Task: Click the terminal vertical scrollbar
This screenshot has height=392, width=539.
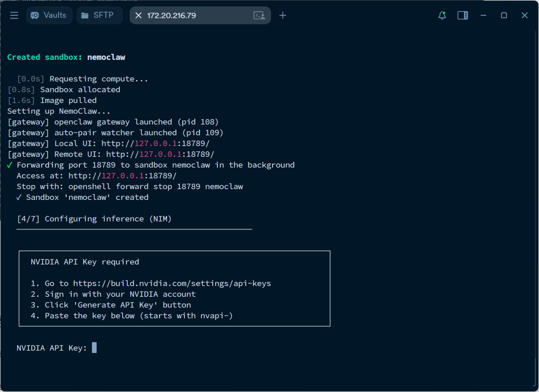Action: (x=535, y=208)
